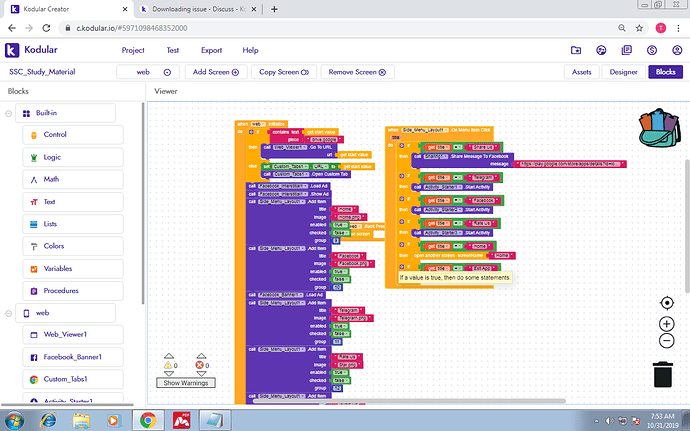Image resolution: width=690 pixels, height=431 pixels.
Task: Switch to Downloading issue browser tab
Action: point(198,9)
